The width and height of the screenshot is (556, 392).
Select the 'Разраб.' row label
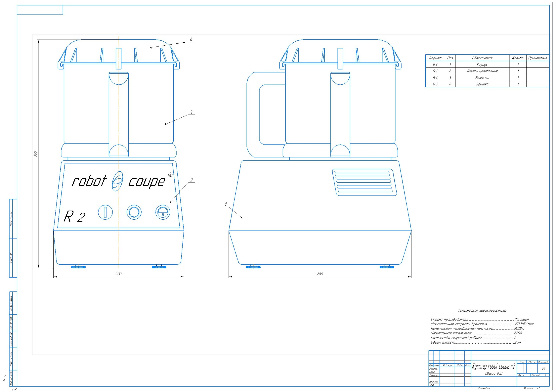(434, 369)
